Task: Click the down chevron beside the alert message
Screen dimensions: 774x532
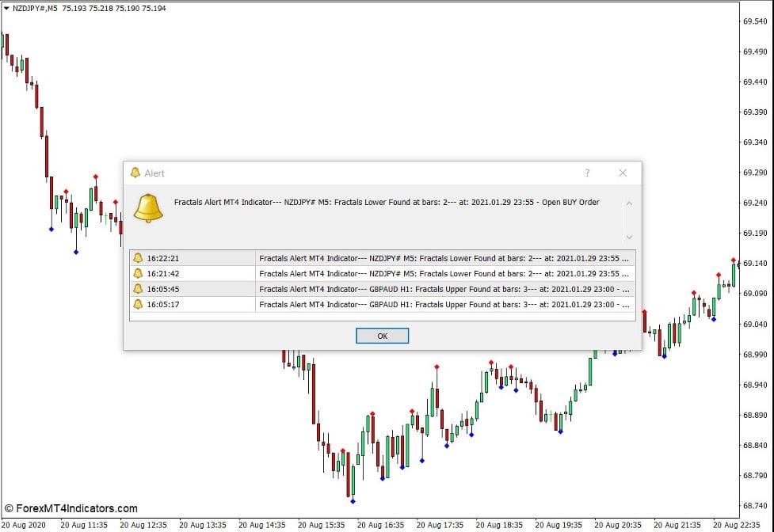Action: point(628,237)
